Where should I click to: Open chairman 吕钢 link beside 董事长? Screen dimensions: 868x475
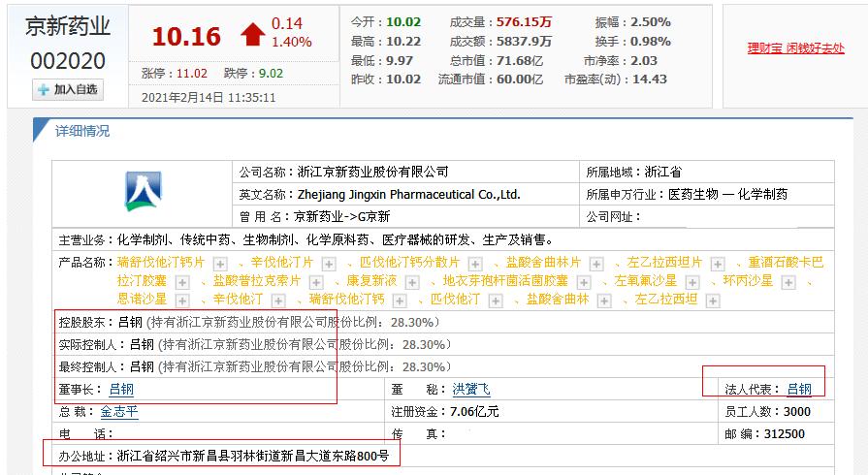coord(121,389)
